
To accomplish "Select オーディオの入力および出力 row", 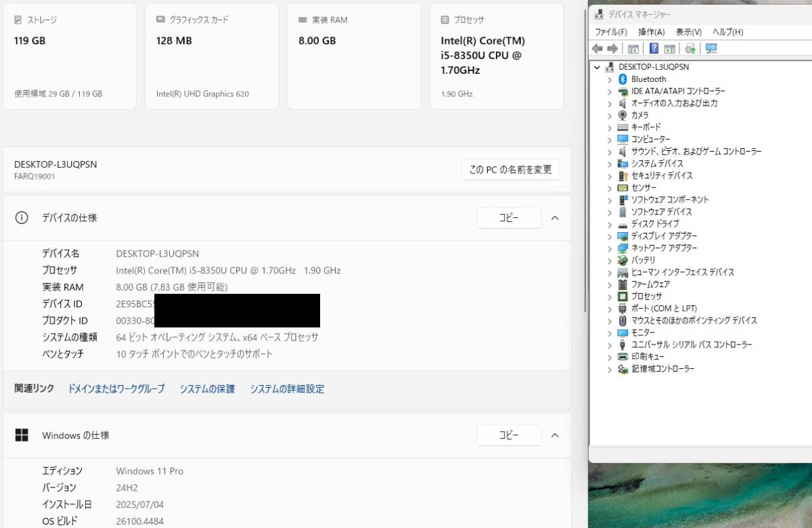I will [674, 103].
